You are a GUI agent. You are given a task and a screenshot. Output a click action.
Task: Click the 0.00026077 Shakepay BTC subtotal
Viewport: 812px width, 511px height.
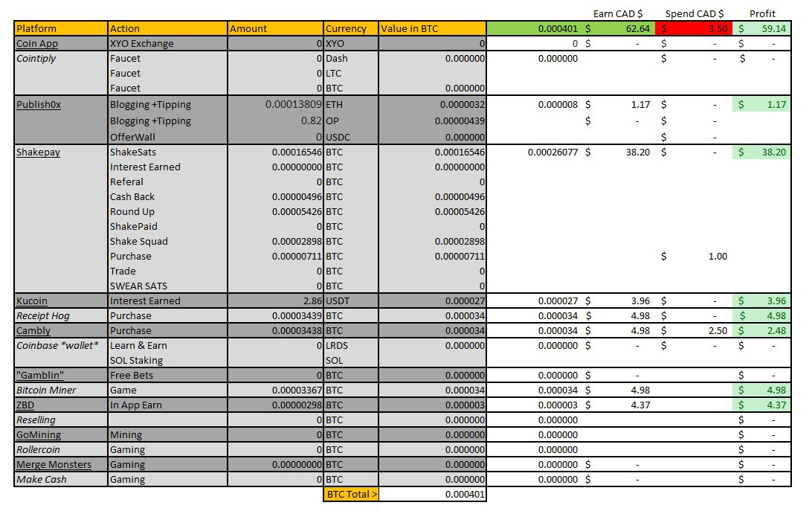552,152
